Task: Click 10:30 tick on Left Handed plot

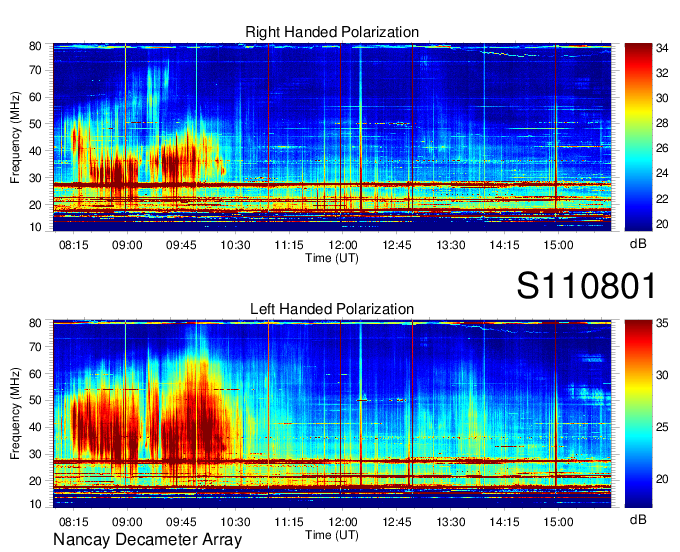Action: pos(235,522)
